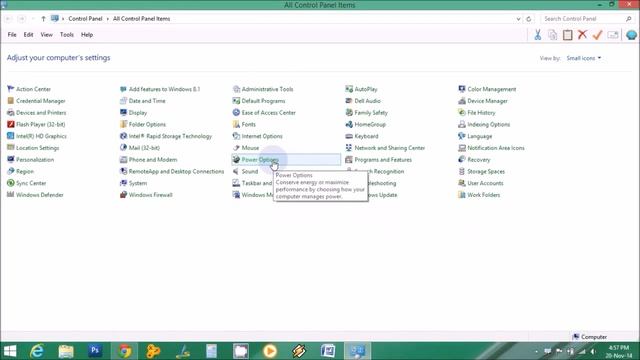The image size is (640, 360).
Task: Open the orange media player taskbar icon
Action: point(270,351)
